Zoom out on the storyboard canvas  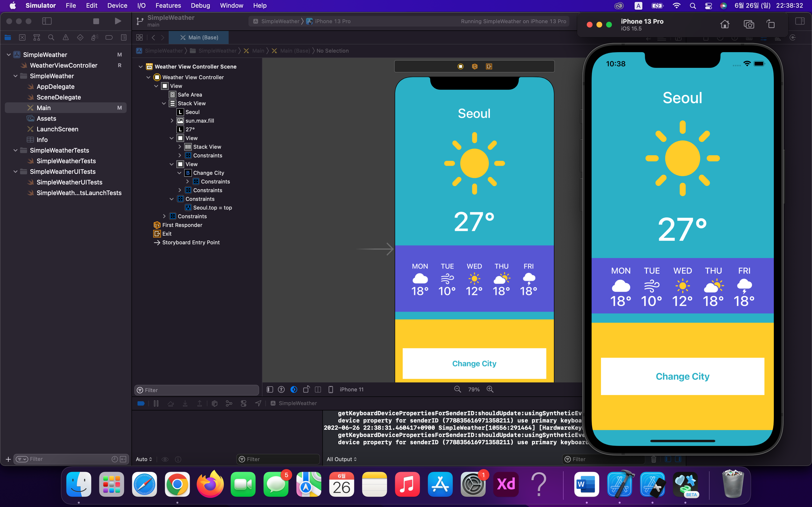pyautogui.click(x=457, y=389)
